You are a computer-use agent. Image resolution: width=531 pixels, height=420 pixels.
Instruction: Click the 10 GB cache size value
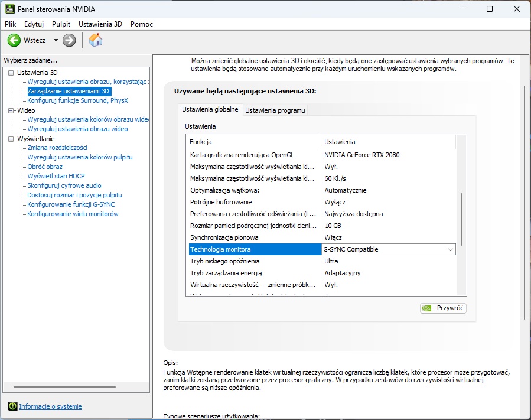coord(333,226)
